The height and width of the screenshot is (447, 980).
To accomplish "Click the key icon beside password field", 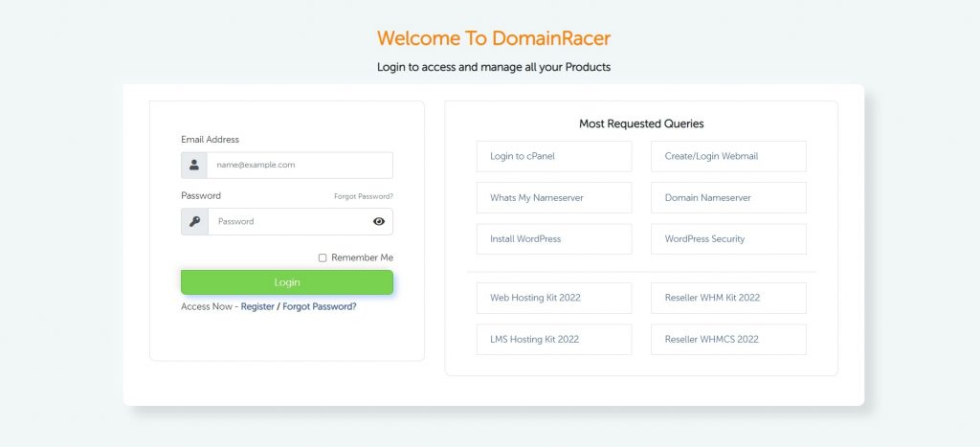I will (194, 221).
